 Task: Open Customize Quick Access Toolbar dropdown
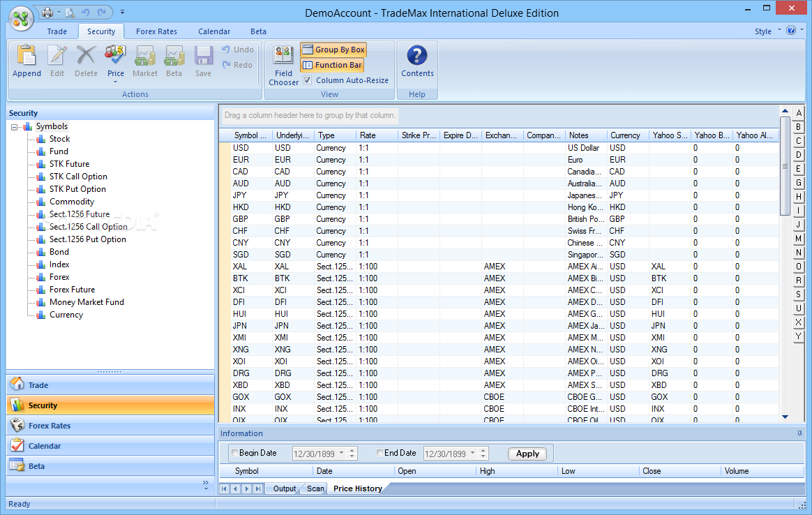pos(122,11)
